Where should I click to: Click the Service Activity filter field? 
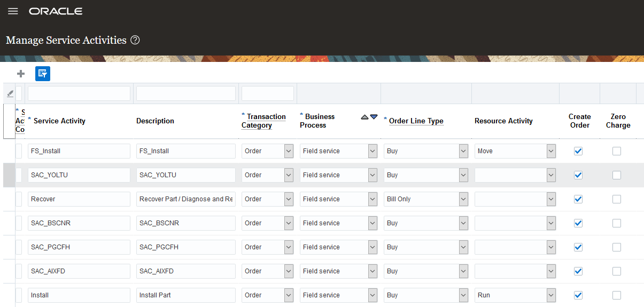point(79,93)
